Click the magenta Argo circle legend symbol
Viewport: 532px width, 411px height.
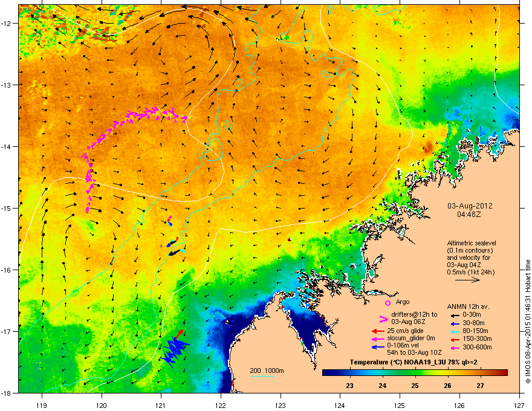(x=388, y=303)
